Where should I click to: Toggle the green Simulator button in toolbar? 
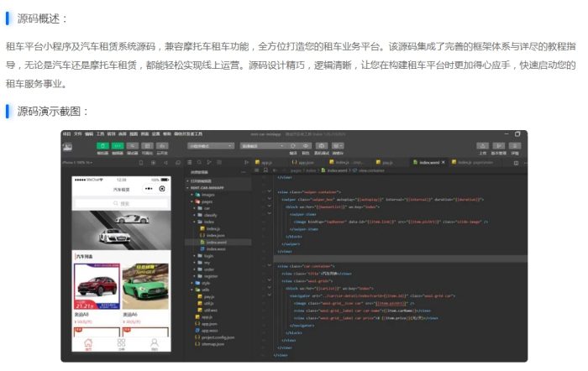(102, 145)
